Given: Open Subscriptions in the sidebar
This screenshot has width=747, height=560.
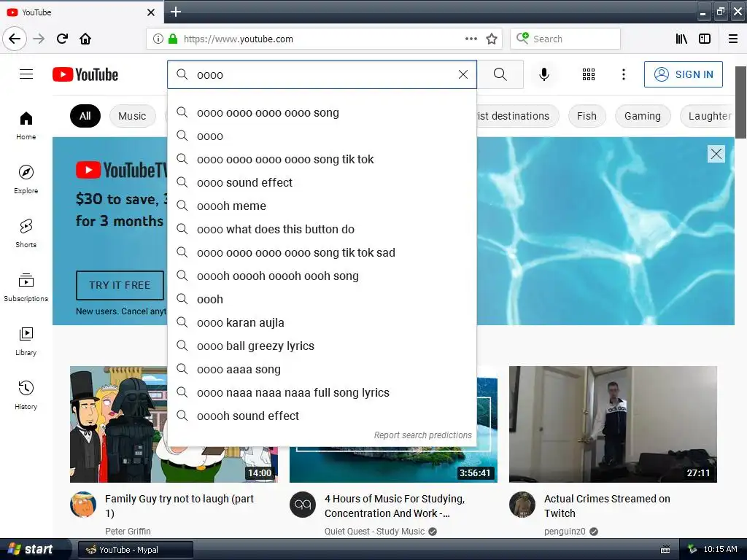Looking at the screenshot, I should [26, 287].
